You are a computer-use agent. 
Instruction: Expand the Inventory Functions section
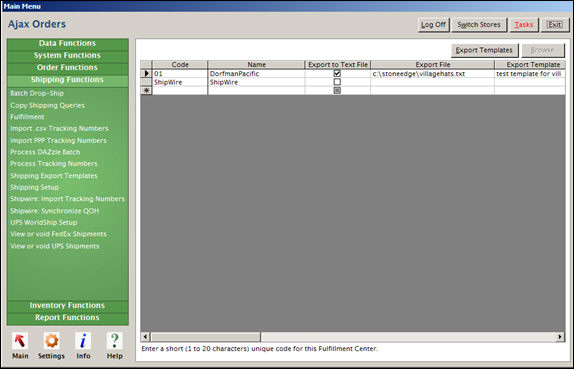pos(67,306)
